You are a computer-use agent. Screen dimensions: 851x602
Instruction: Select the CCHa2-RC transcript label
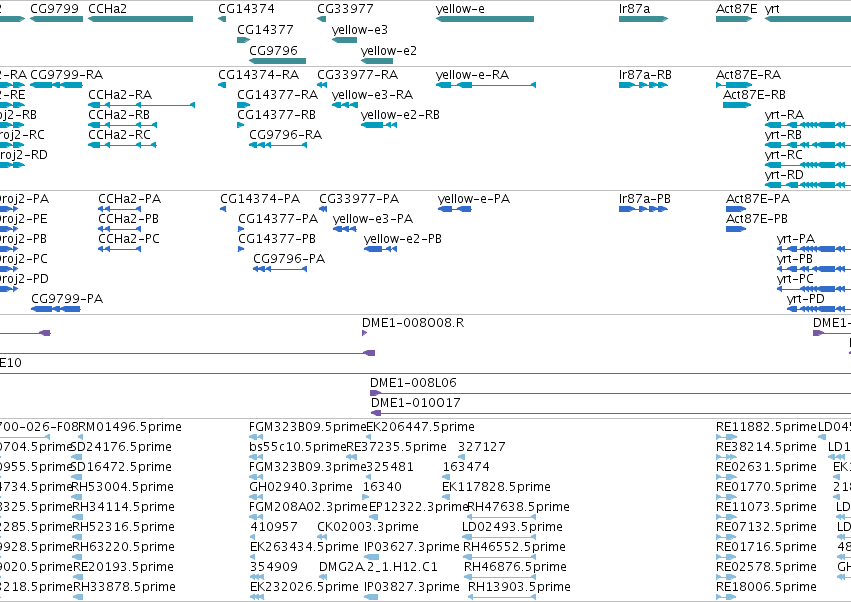pyautogui.click(x=119, y=135)
